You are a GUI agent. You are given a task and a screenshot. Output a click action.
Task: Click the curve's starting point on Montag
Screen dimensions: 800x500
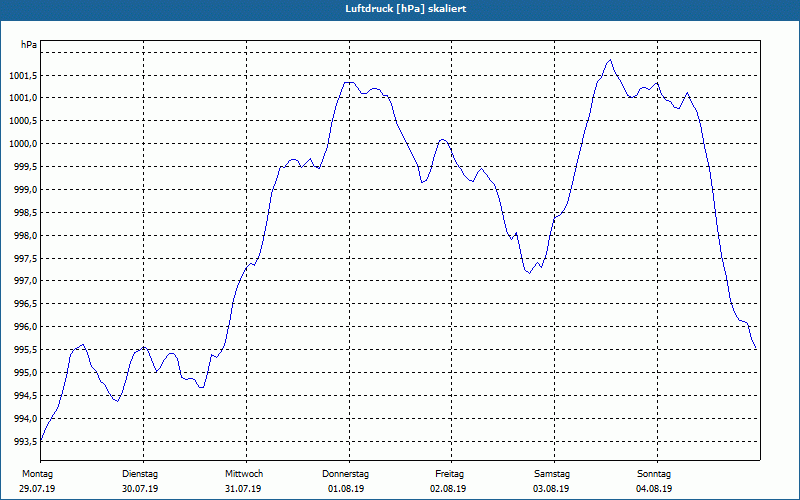click(x=41, y=440)
